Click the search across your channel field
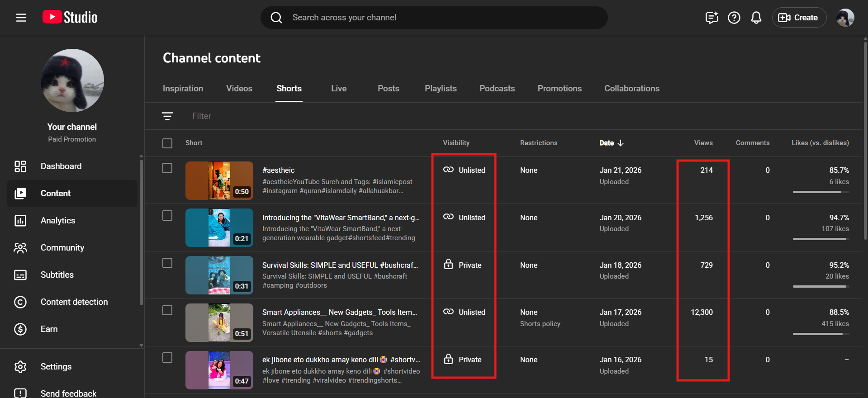The image size is (868, 398). [x=434, y=18]
